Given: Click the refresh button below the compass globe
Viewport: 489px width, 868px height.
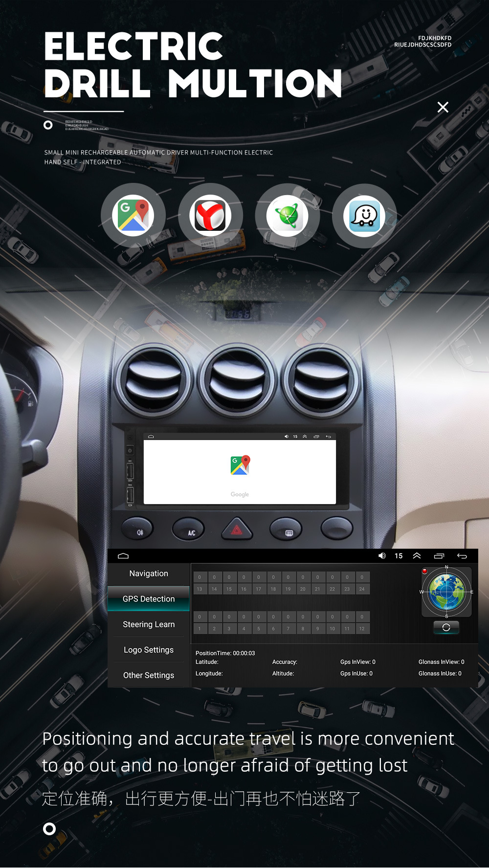Looking at the screenshot, I should [x=446, y=627].
